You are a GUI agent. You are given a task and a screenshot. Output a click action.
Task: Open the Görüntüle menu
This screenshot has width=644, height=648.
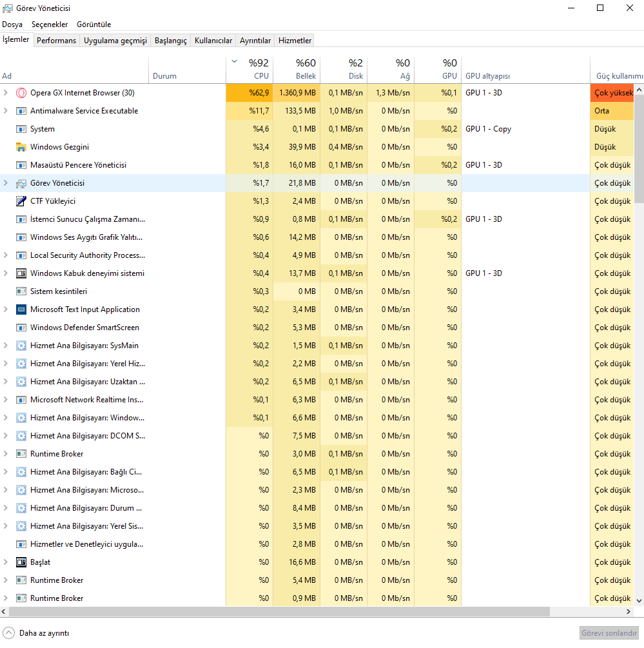pos(93,25)
